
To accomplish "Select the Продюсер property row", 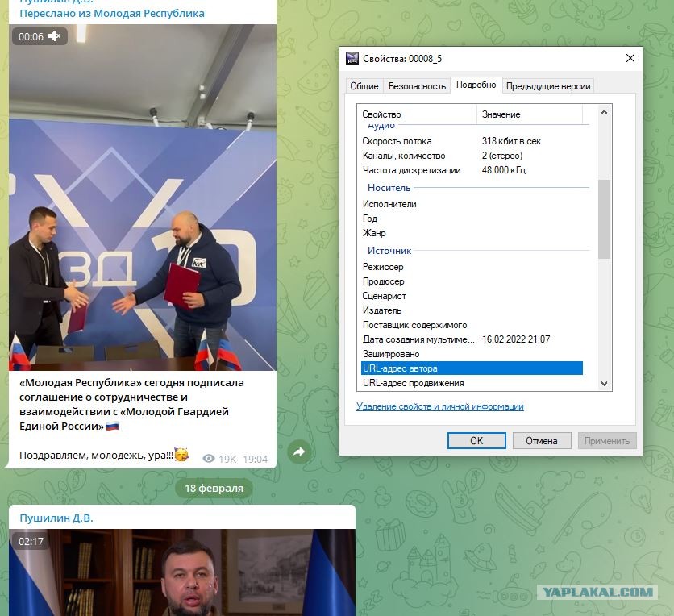I will coord(472,281).
